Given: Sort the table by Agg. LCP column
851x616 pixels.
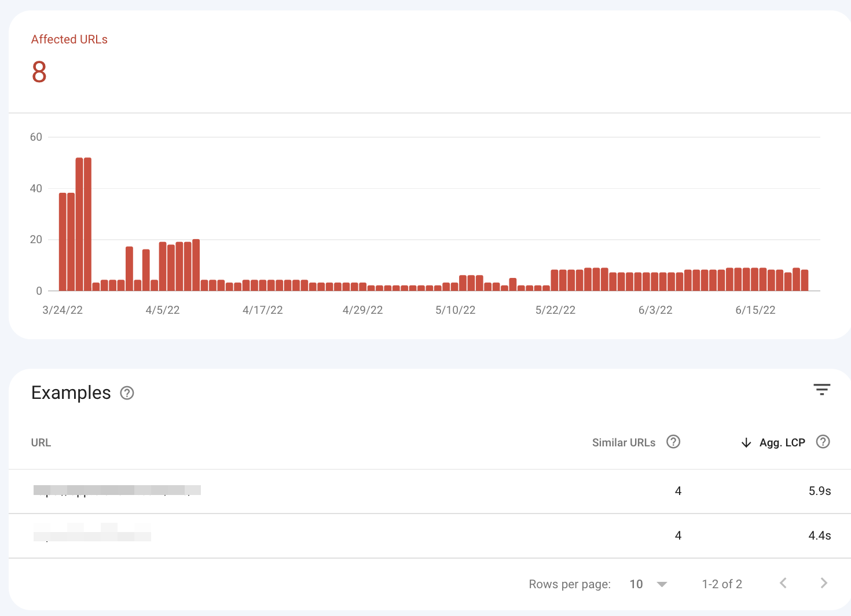Looking at the screenshot, I should pyautogui.click(x=782, y=443).
